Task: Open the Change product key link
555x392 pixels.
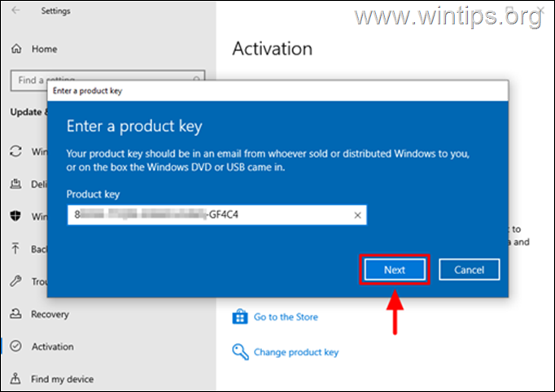Action: [x=296, y=352]
